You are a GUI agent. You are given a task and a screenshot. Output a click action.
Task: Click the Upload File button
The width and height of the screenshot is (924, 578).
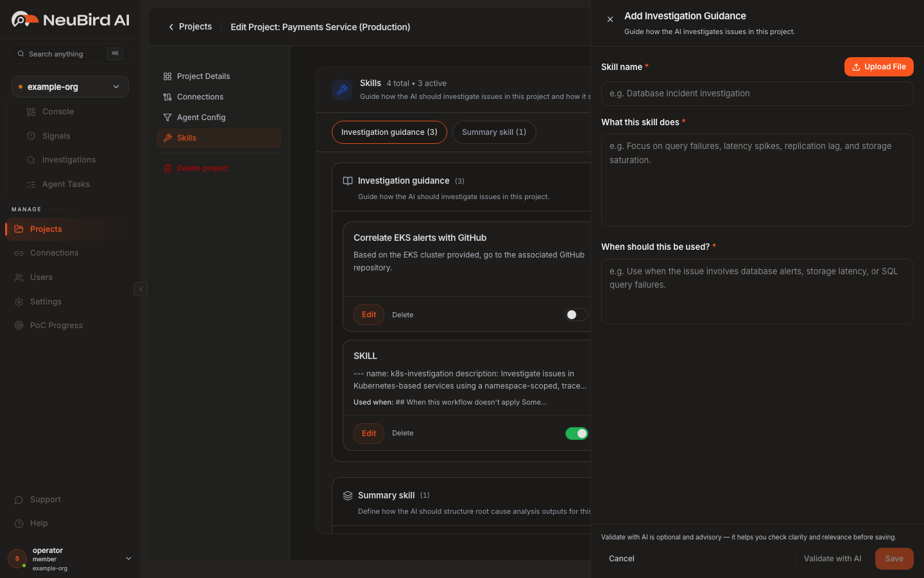coord(878,67)
